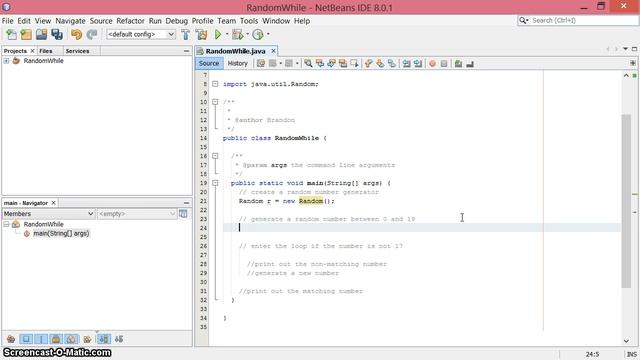Clean and Build the project

click(201, 35)
